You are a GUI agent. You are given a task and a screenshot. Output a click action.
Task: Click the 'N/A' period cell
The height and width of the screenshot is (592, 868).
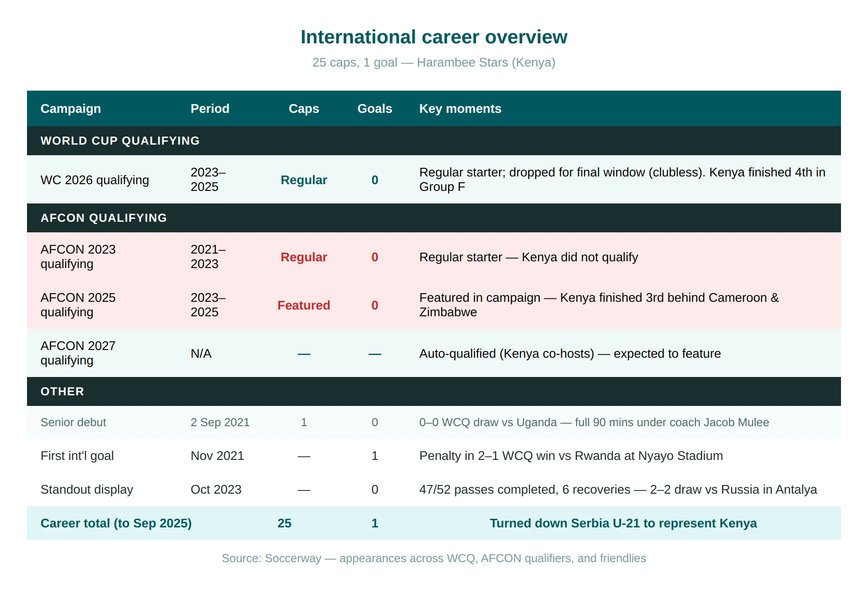201,353
